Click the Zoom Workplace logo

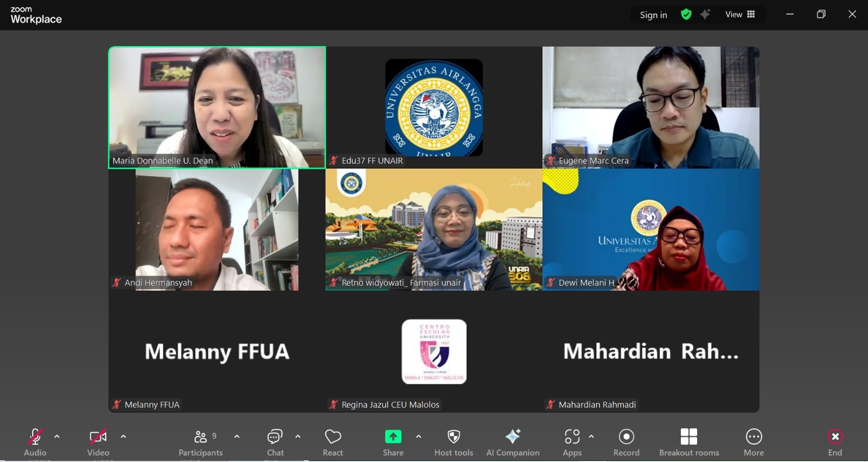(x=36, y=15)
